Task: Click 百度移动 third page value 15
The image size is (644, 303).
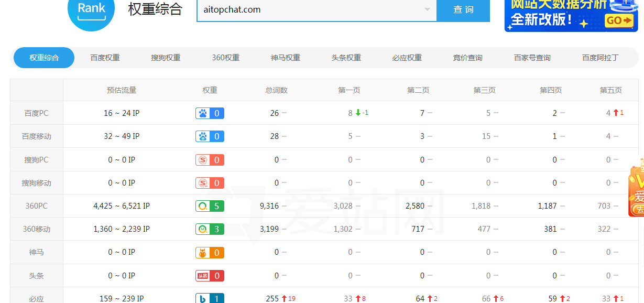Action: (x=486, y=136)
